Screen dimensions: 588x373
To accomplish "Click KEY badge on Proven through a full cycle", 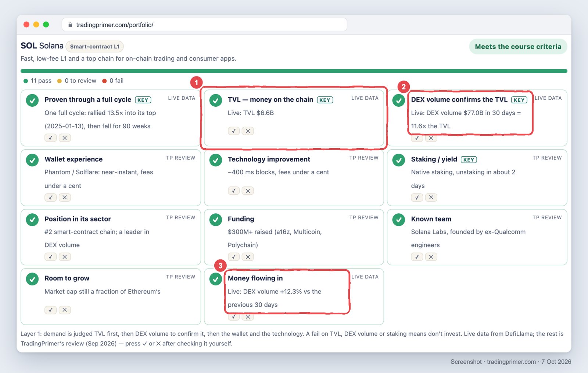I will click(143, 100).
